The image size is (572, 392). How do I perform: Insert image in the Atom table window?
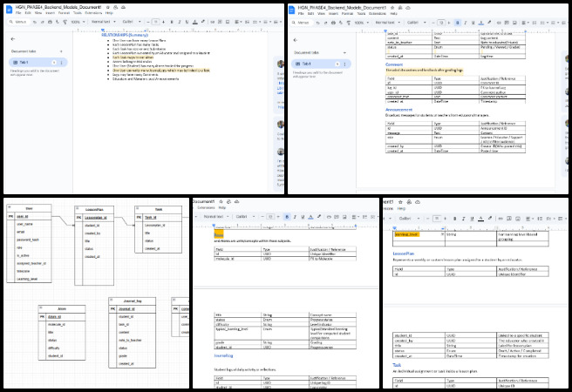[344, 217]
